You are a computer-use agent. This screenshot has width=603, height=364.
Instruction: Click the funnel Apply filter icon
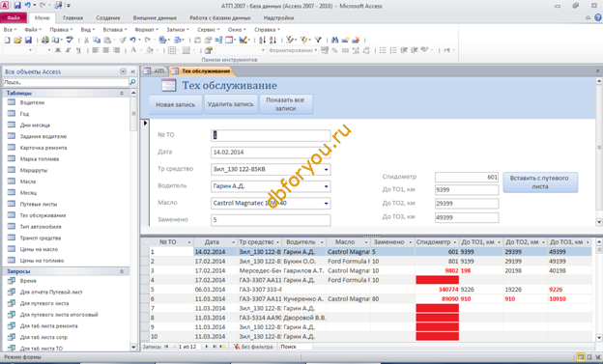[318, 40]
